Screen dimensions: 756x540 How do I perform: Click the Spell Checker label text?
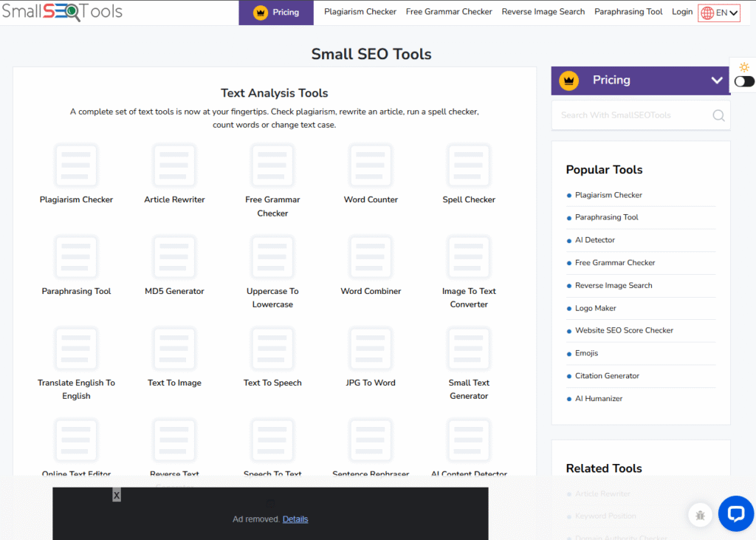[x=469, y=199]
